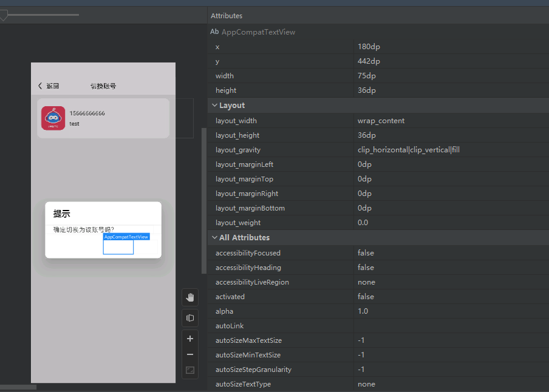The image size is (549, 392).
Task: Click the autoSizeMinTextSize attribute row
Action: (378, 355)
